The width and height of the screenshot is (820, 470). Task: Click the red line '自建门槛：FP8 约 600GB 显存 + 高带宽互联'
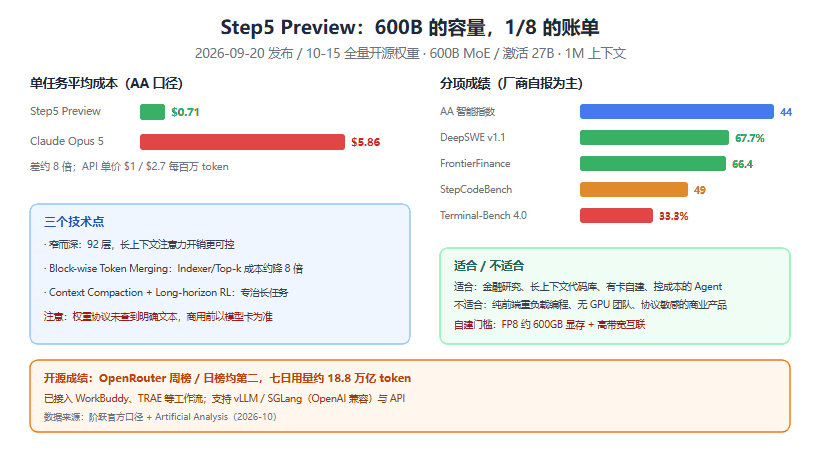[550, 325]
